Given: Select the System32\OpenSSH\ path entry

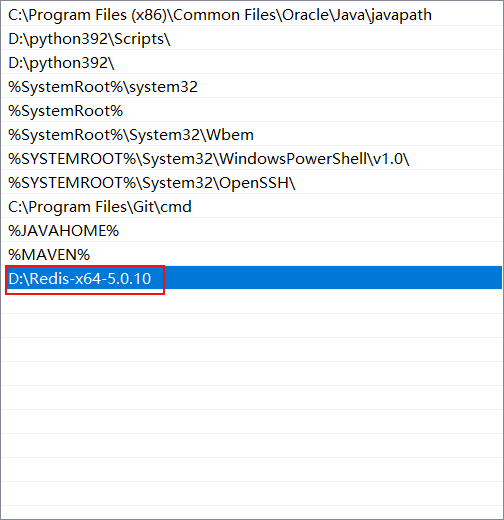Looking at the screenshot, I should [x=252, y=183].
